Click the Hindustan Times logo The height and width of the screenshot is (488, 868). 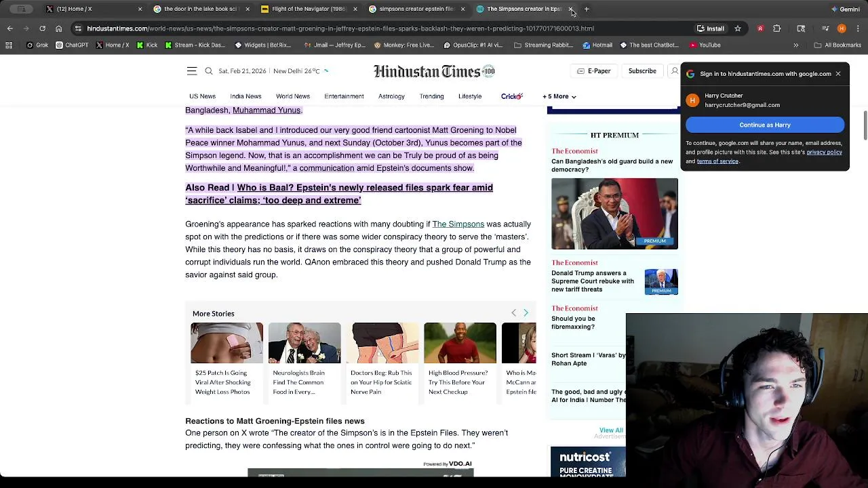(x=434, y=71)
